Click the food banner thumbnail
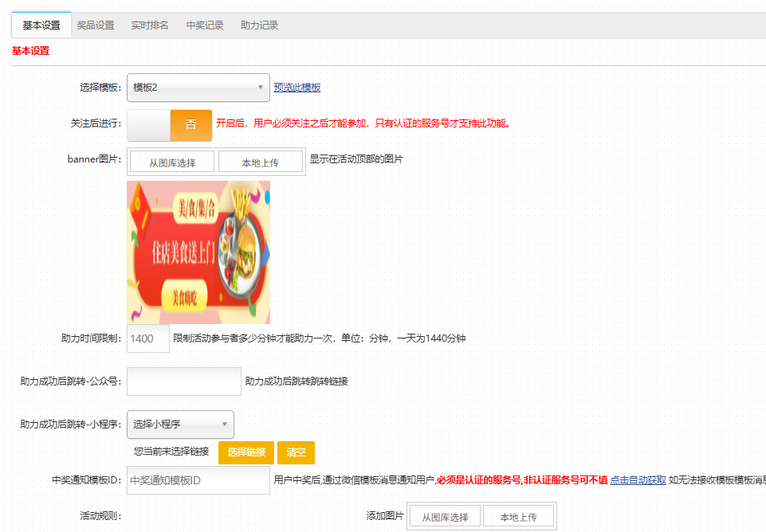Image resolution: width=766 pixels, height=532 pixels. point(198,252)
